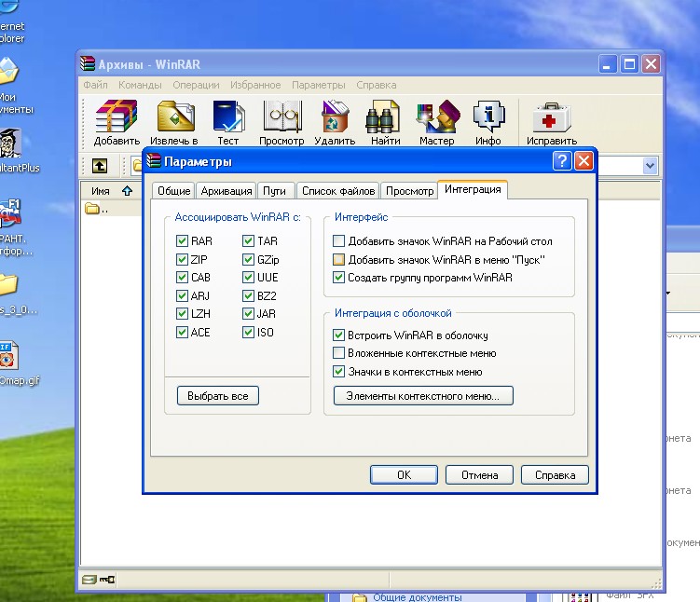This screenshot has width=700, height=602.
Task: Minimize the WinRAR window
Action: (x=607, y=64)
